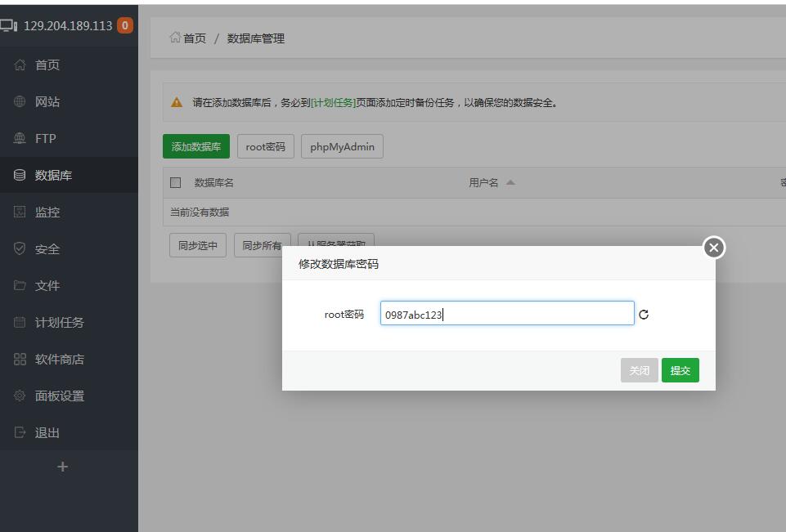
Task: Click the gray 关闭 button
Action: click(639, 371)
